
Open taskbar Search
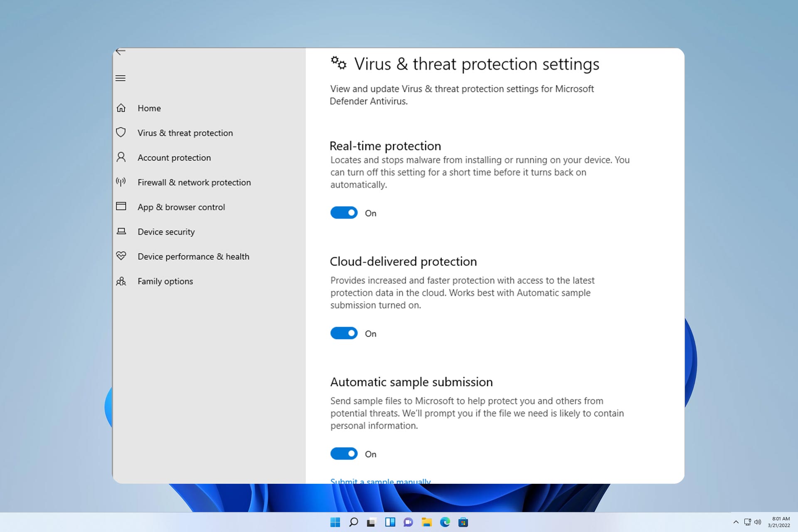coord(353,522)
